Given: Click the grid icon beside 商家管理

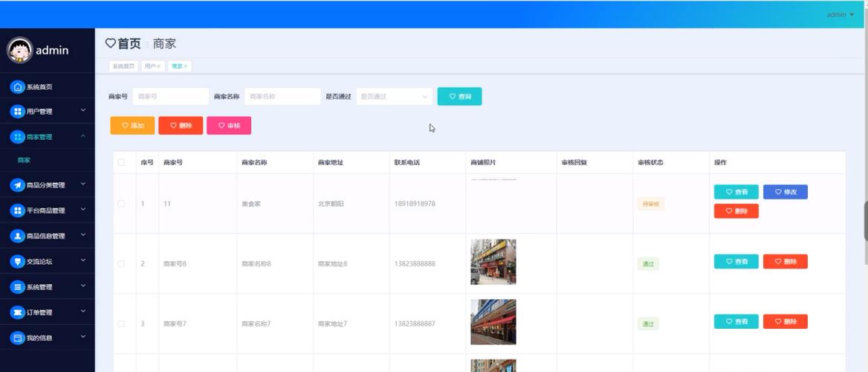Looking at the screenshot, I should (x=18, y=137).
